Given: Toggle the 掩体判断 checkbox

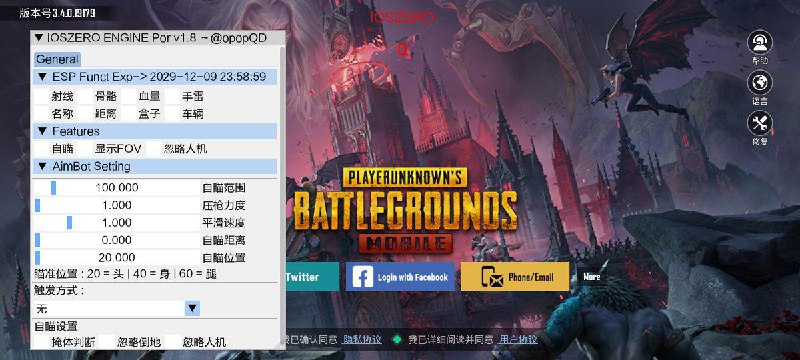Looking at the screenshot, I should [x=42, y=342].
